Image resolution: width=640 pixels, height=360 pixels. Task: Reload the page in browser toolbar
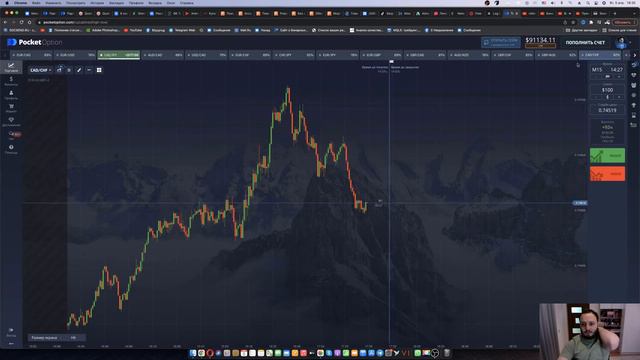click(x=22, y=22)
